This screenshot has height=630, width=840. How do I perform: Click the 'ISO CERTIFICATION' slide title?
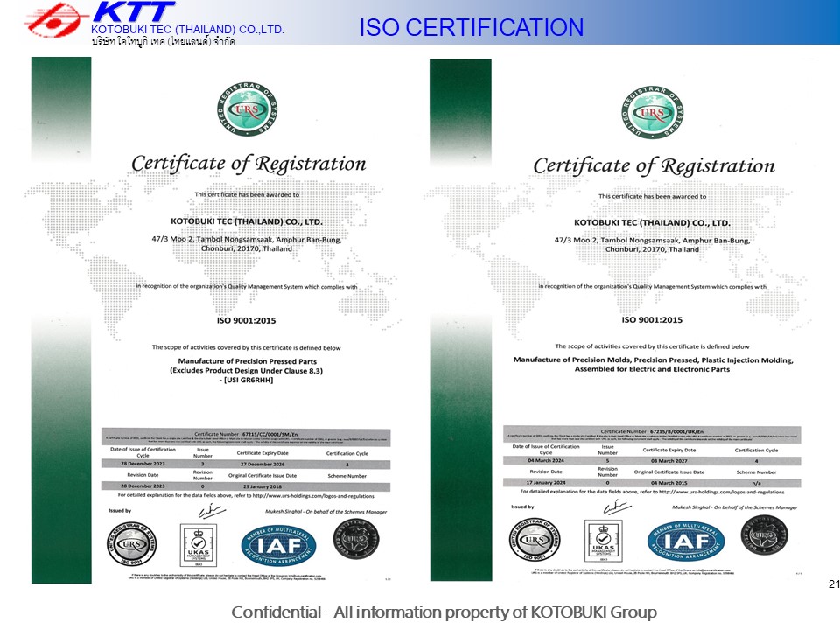pyautogui.click(x=472, y=27)
